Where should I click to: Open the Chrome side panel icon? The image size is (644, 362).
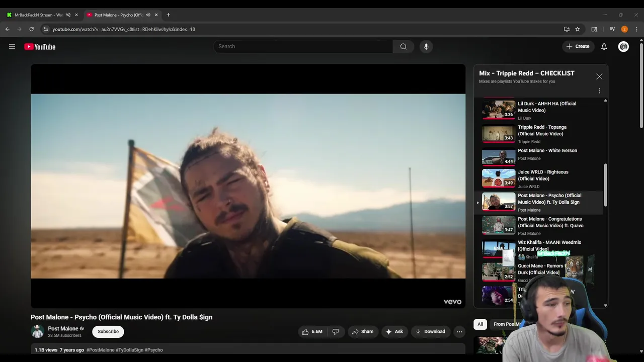pyautogui.click(x=594, y=29)
